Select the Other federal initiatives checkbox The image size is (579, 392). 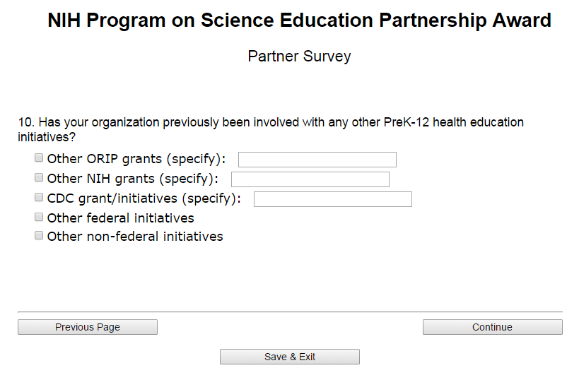click(x=40, y=217)
